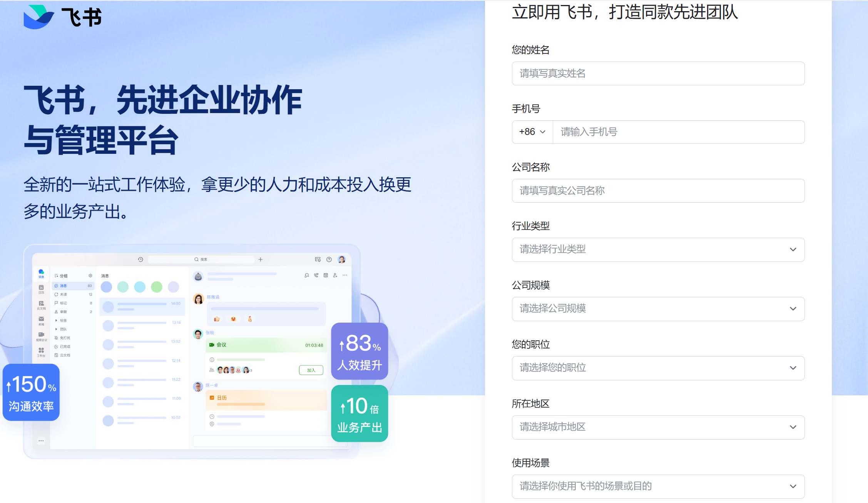Click the plus icon next to the search bar
Screen dimensions: 868x503
point(261,260)
